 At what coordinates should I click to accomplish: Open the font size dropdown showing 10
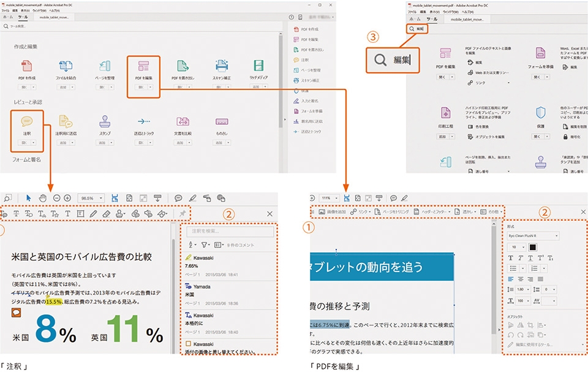point(516,248)
